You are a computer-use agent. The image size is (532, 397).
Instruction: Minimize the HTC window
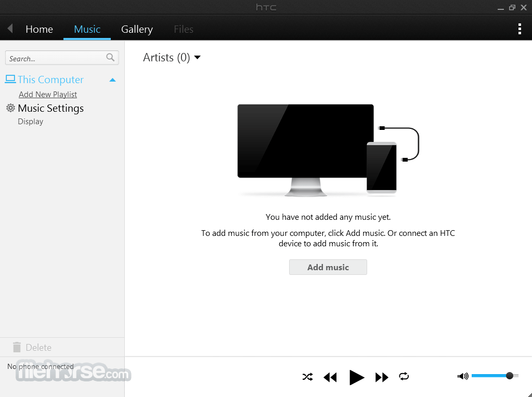pos(500,8)
